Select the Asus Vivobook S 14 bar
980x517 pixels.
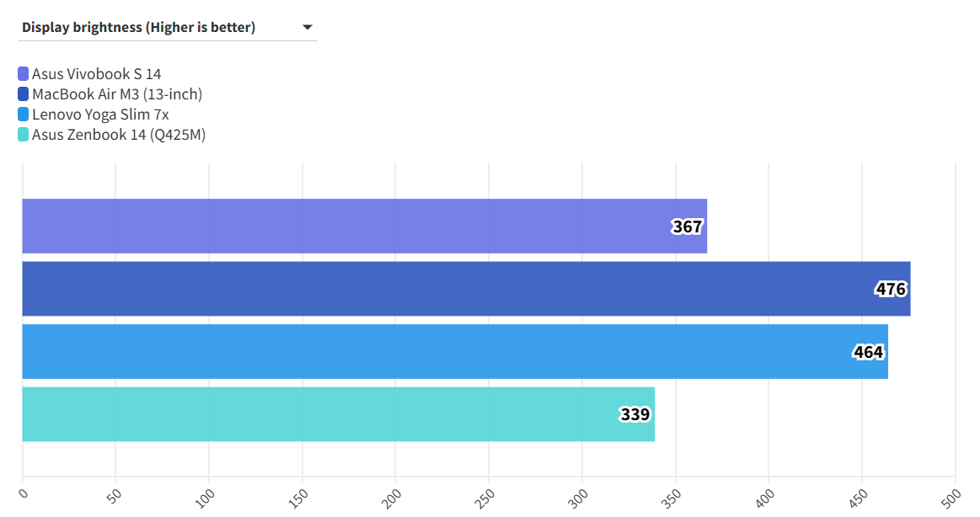[x=337, y=226]
